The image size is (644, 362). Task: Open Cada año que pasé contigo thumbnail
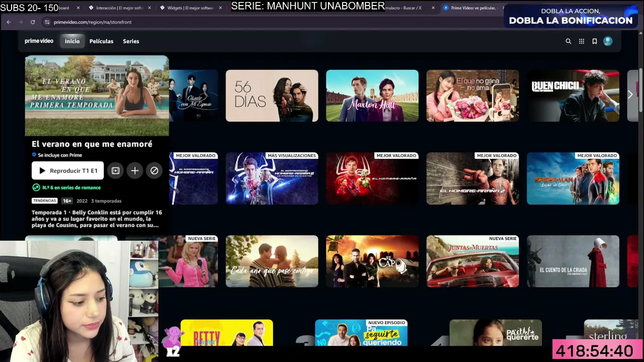(272, 261)
